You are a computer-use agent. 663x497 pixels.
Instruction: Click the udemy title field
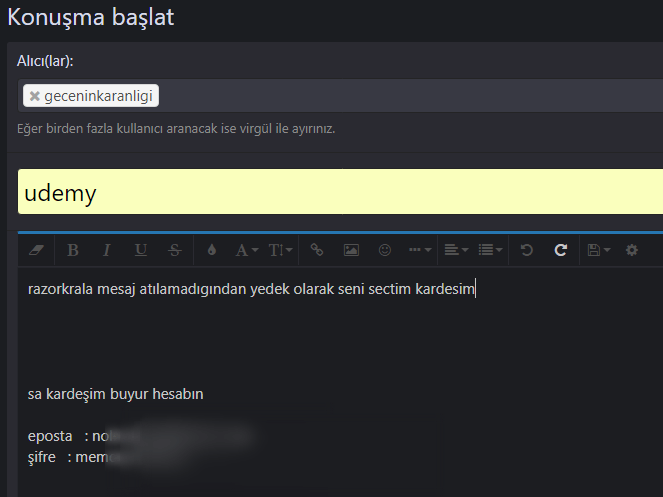(340, 192)
